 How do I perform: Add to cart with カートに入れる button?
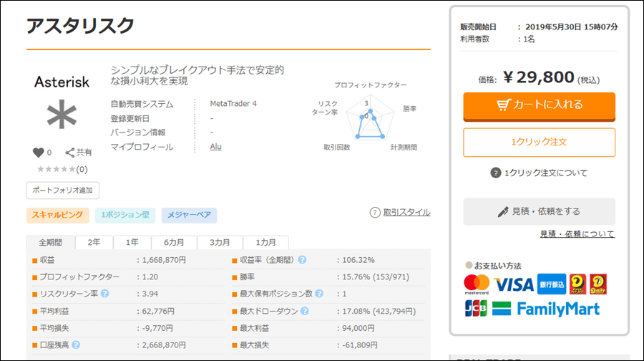click(x=539, y=105)
